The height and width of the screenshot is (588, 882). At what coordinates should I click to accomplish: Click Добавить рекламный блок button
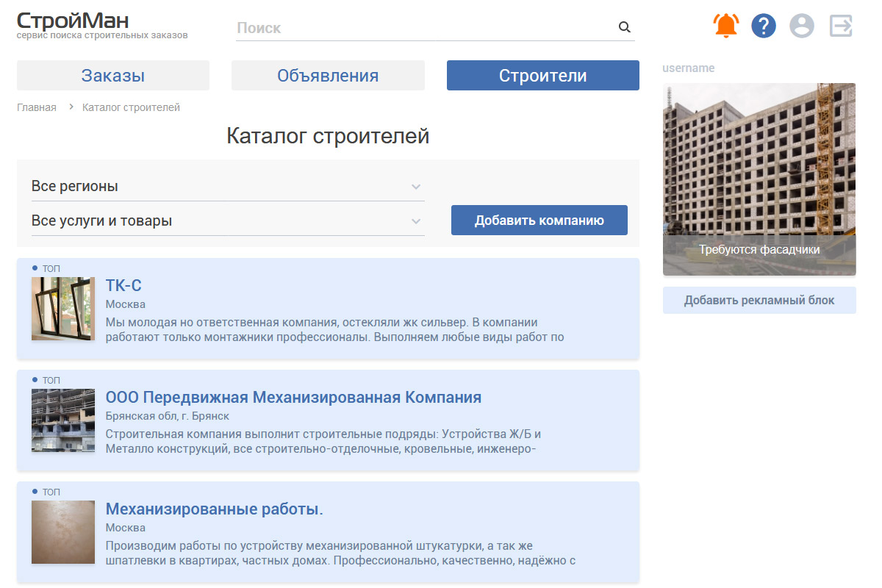coord(759,301)
